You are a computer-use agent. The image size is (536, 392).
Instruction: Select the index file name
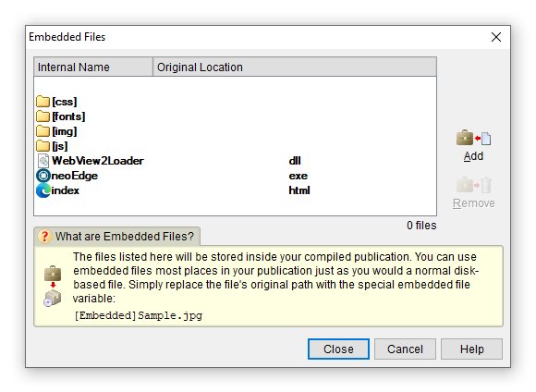coord(66,190)
